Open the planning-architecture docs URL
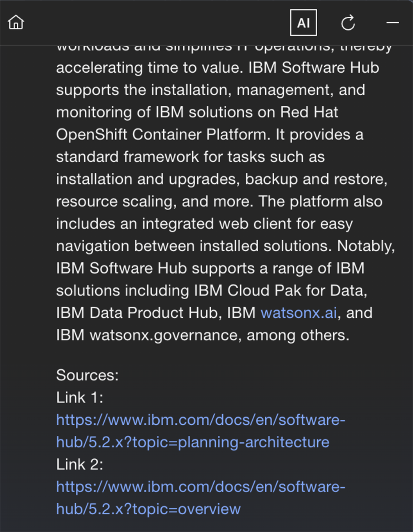Screen dimensions: 413x532 click(x=201, y=431)
